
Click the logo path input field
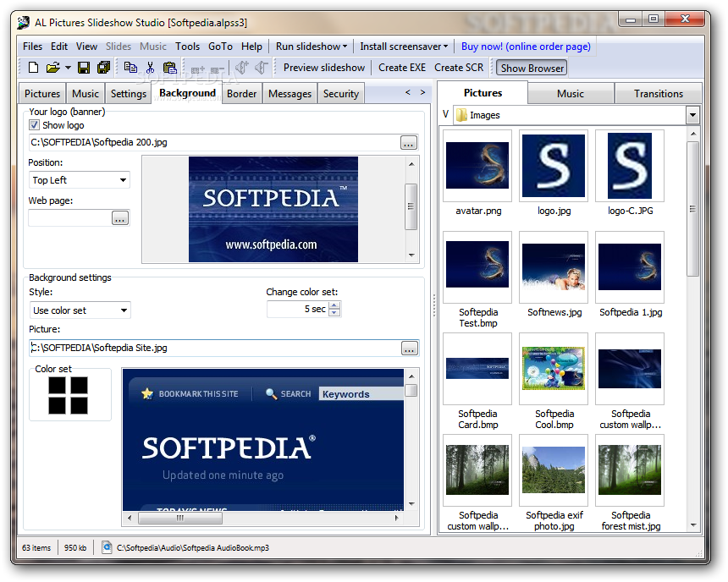(214, 142)
